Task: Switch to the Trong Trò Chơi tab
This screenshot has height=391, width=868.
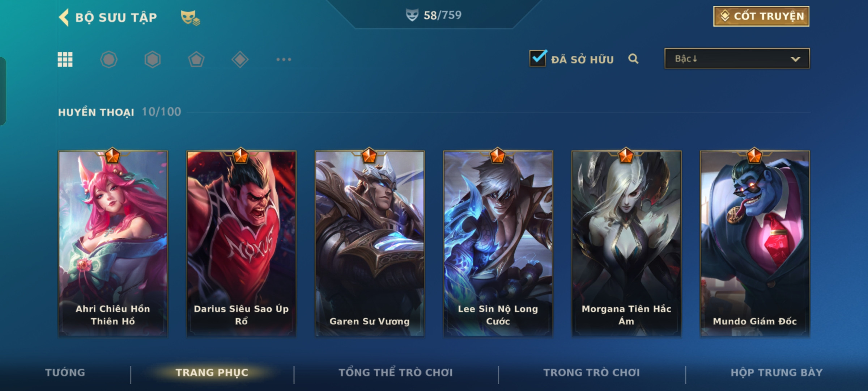Action: tap(592, 373)
